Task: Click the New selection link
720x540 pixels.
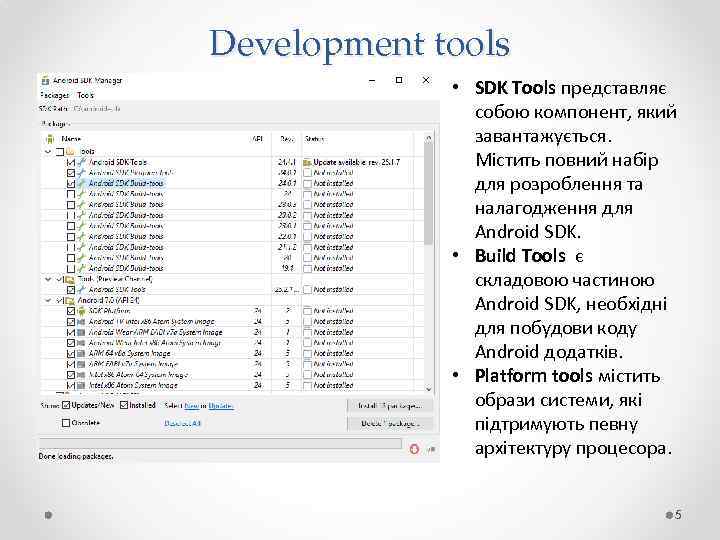Action: 191,405
